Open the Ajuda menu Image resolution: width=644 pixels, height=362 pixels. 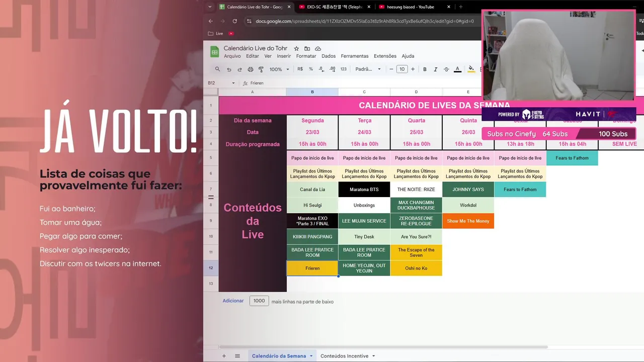pos(408,56)
